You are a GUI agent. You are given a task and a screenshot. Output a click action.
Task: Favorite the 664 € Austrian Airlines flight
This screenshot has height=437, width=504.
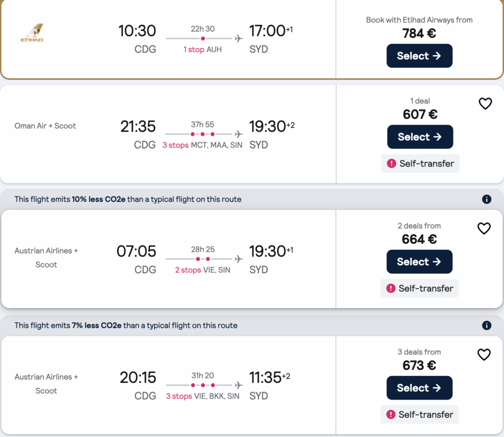click(x=484, y=228)
